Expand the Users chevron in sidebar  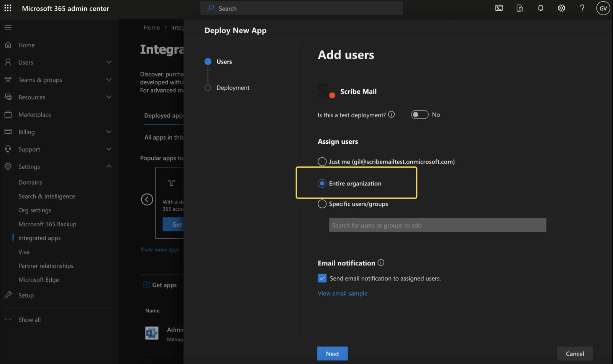(x=109, y=62)
